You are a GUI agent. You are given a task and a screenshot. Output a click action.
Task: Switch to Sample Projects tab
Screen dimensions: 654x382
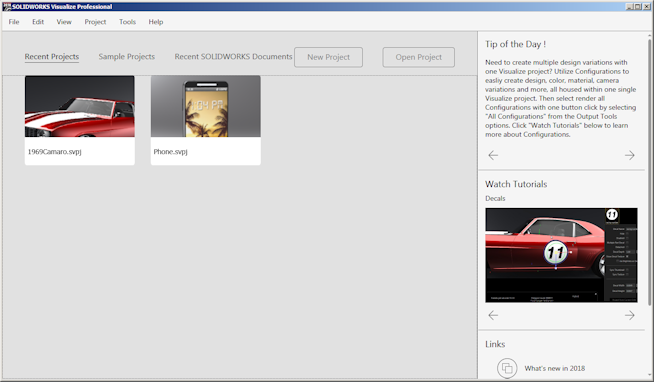coord(127,57)
